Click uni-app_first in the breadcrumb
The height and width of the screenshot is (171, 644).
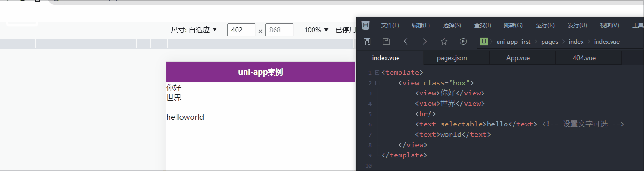click(x=514, y=41)
